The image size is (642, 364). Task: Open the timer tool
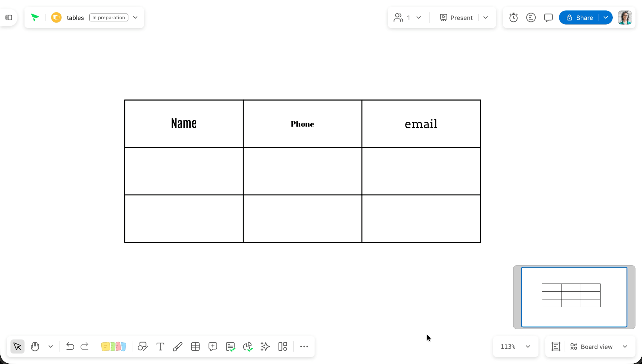click(514, 17)
